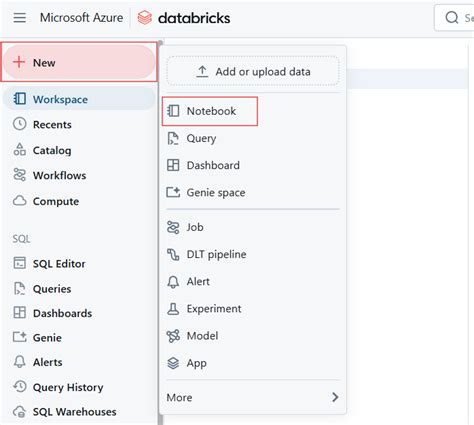The height and width of the screenshot is (425, 474).
Task: Click the Alert bell icon in the New menu
Action: point(173,282)
